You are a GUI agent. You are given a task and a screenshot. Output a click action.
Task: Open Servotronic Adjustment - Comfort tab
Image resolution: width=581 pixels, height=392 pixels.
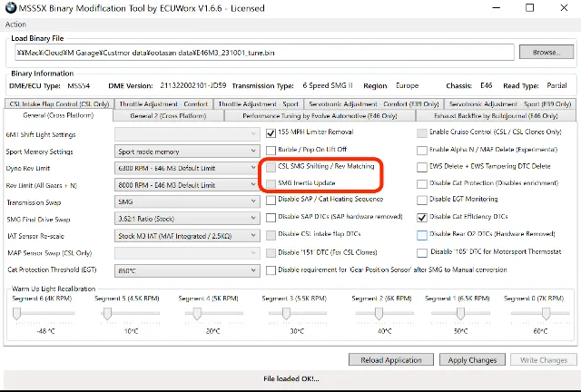coord(374,104)
